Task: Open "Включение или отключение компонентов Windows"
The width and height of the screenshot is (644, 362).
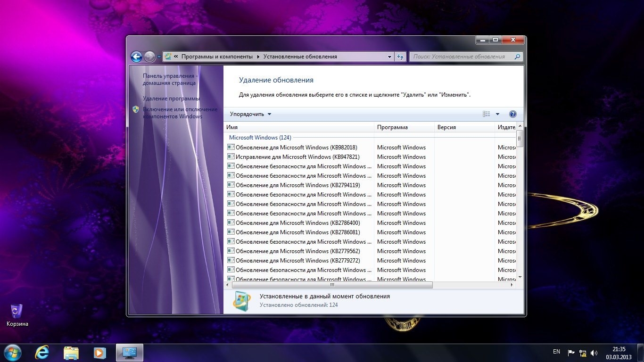Action: [180, 113]
